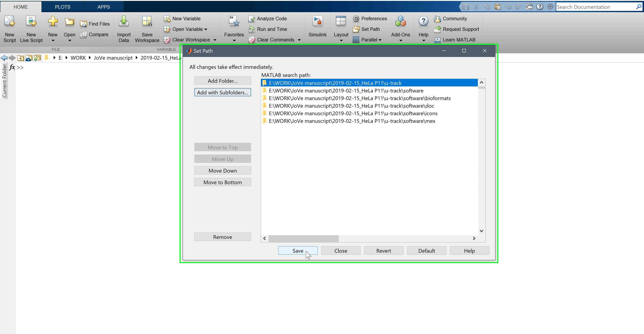644x334 pixels.
Task: Click the Revert button
Action: pyautogui.click(x=384, y=251)
